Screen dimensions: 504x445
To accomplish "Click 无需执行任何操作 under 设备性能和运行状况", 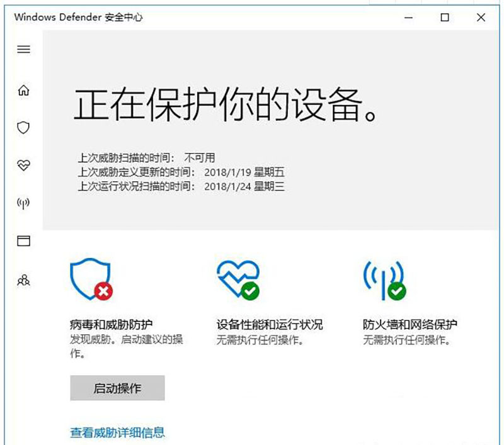I will click(x=260, y=340).
